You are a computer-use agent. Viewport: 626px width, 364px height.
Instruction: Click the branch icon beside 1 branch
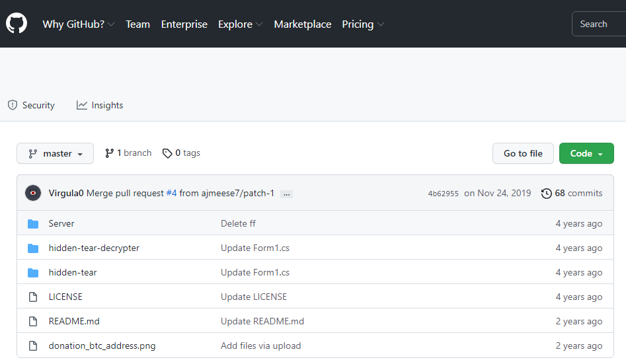coord(109,153)
